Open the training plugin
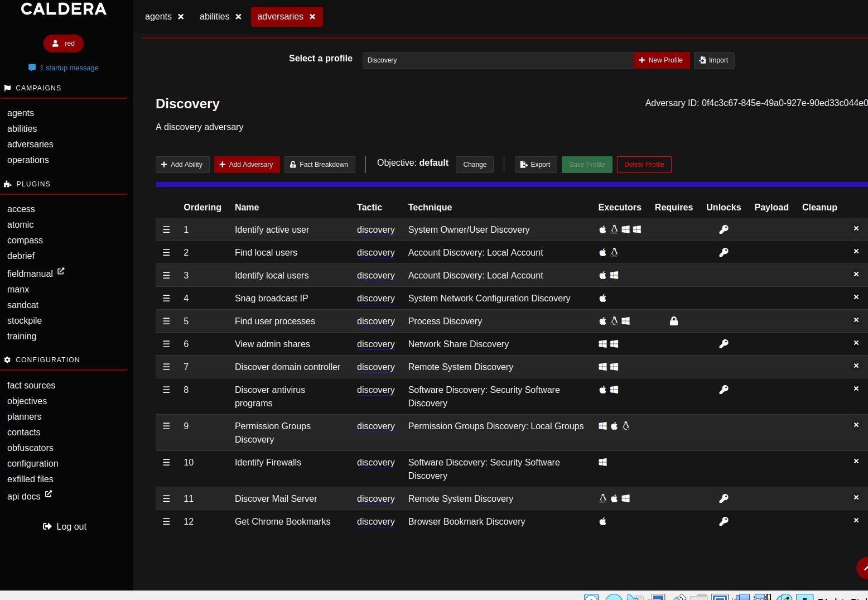868x600 pixels. tap(22, 336)
